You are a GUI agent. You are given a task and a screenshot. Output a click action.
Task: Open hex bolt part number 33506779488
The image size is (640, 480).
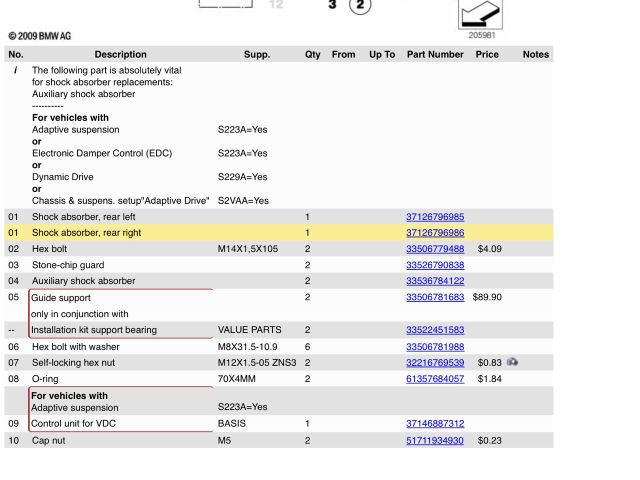[434, 249]
